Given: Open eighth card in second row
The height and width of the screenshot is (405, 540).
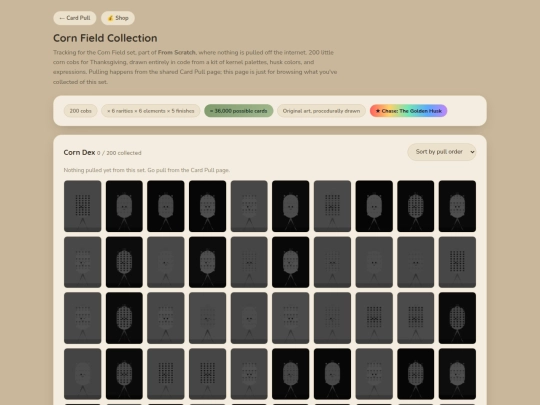Looking at the screenshot, I should click(x=374, y=262).
